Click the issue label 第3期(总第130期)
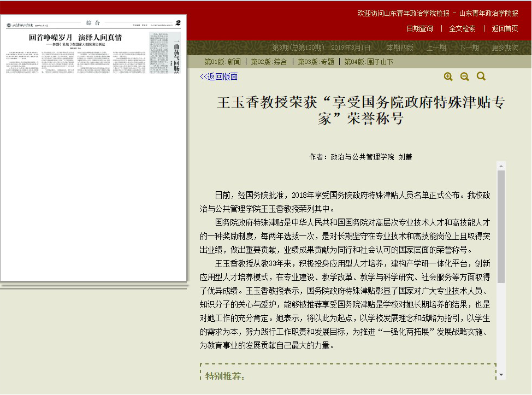Screen dimensions: 532x395 298,48
